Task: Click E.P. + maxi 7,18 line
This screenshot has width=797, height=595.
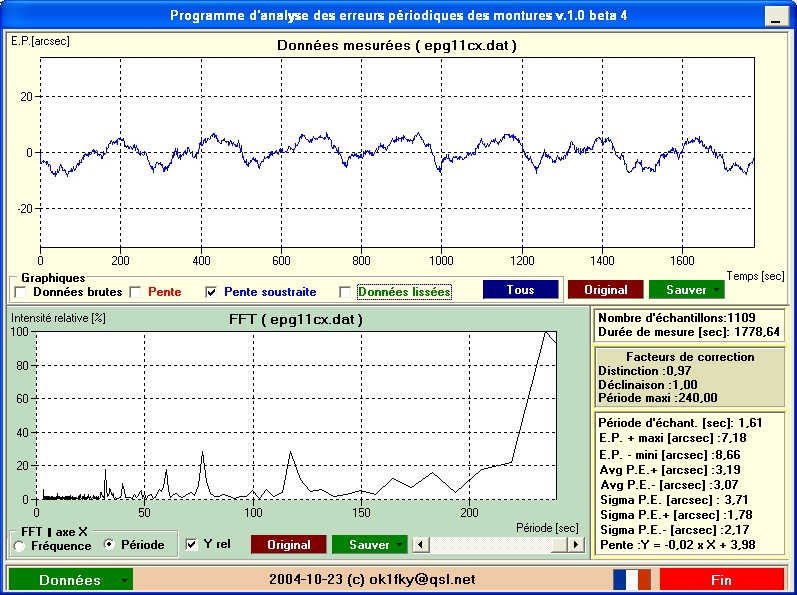Action: click(672, 438)
